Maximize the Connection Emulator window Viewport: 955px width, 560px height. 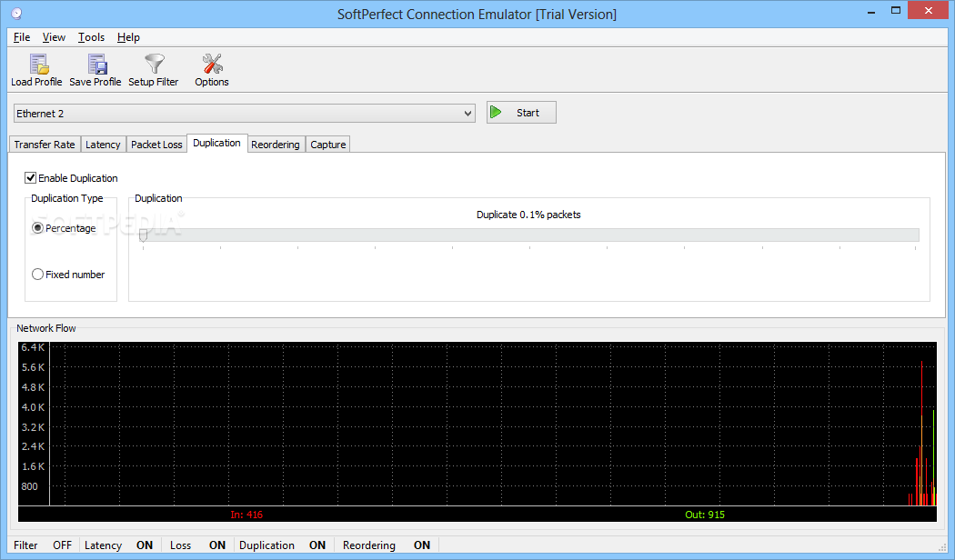[x=895, y=11]
